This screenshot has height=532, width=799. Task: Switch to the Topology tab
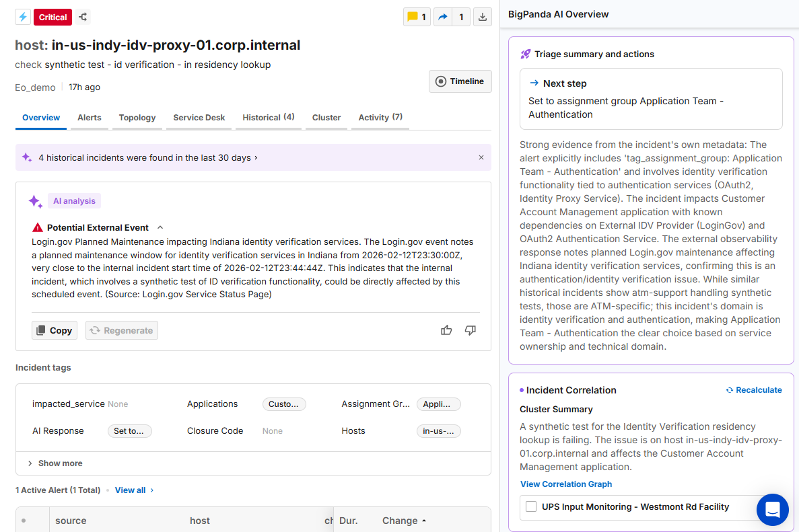[x=137, y=118]
